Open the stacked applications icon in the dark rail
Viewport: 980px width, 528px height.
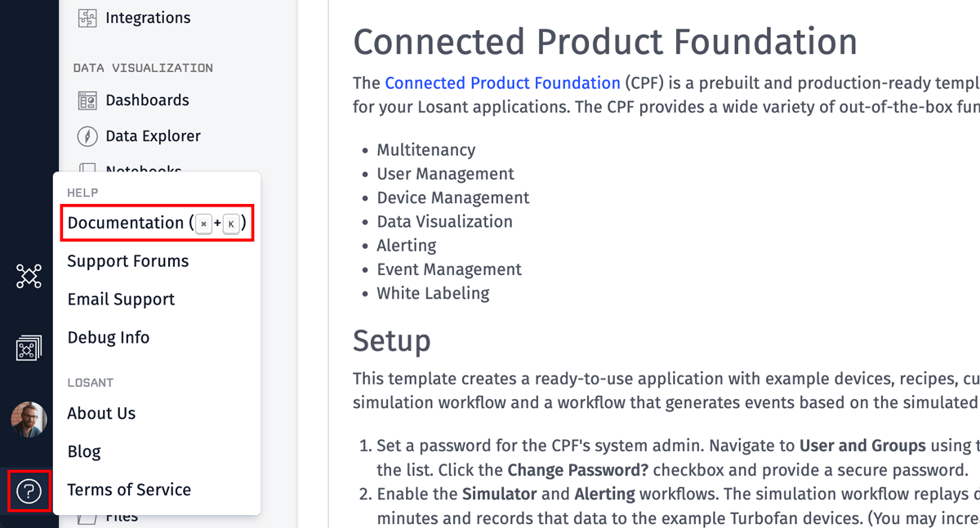[29, 347]
